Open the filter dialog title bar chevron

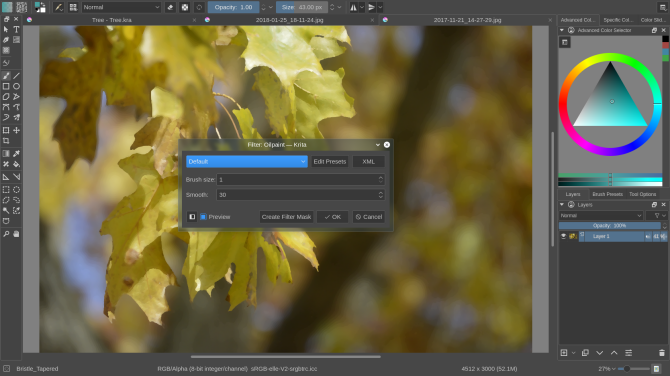click(378, 145)
